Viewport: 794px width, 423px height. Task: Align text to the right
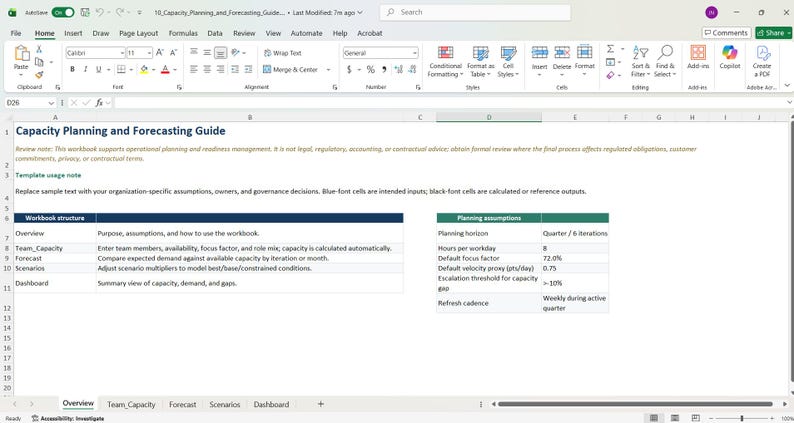[x=220, y=69]
